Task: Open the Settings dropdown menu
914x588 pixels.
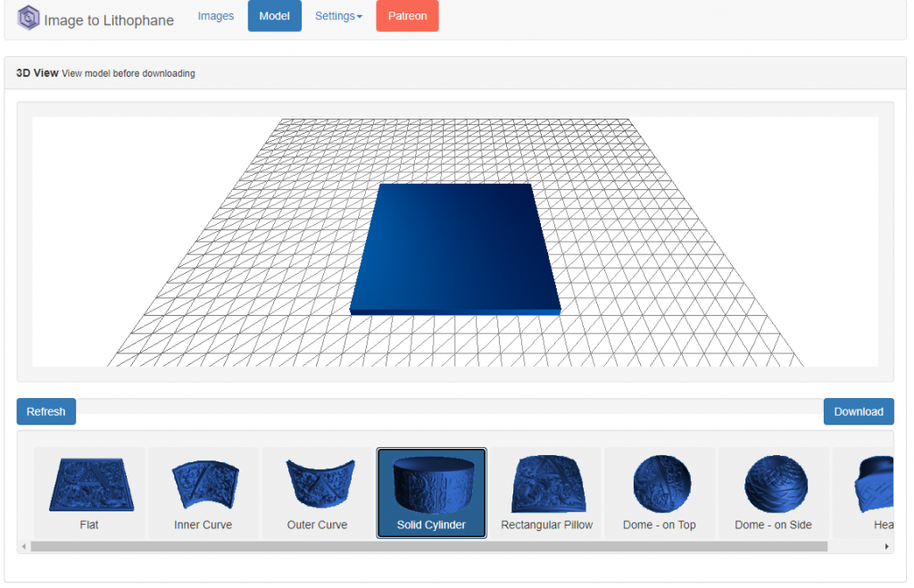Action: click(338, 16)
